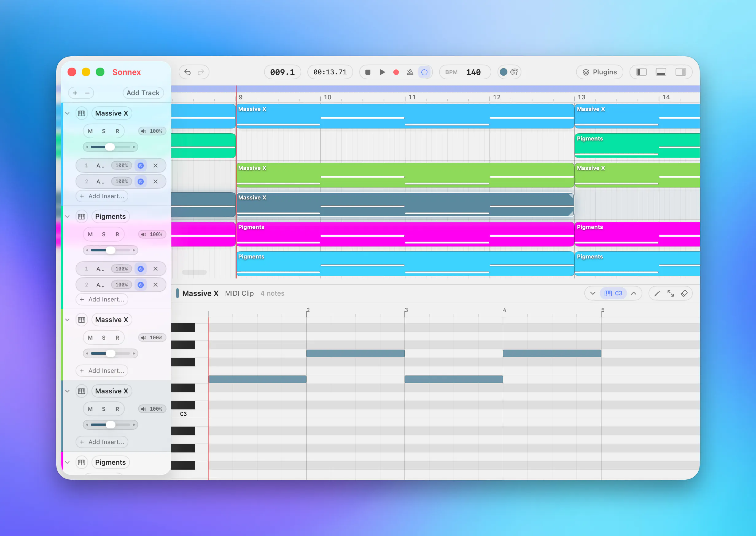Open the Plugins browser
756x536 pixels.
pyautogui.click(x=600, y=72)
